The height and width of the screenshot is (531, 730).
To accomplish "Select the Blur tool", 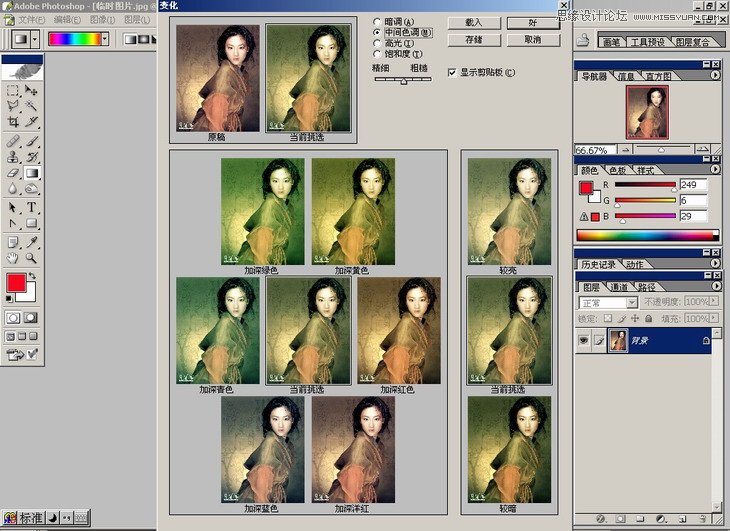I will (x=13, y=188).
